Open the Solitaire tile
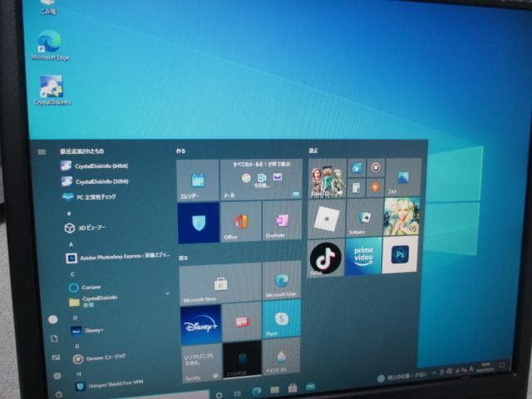Screen dimensions: 532x399 [x=365, y=218]
